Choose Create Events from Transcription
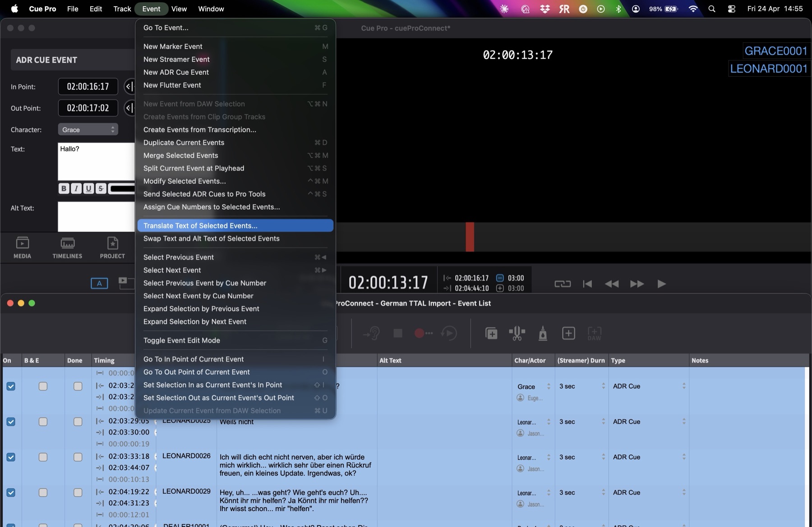This screenshot has height=527, width=812. tap(235, 129)
